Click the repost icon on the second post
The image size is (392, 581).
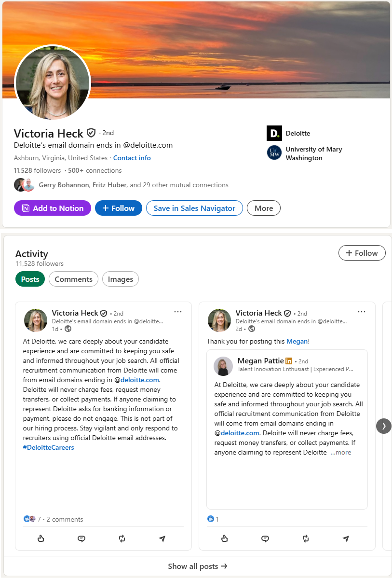[x=306, y=539]
